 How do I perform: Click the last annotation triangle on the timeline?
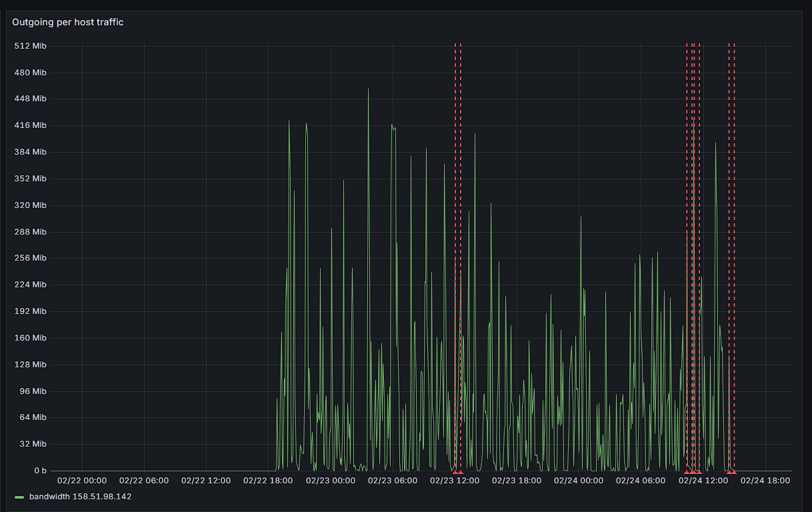[734, 473]
